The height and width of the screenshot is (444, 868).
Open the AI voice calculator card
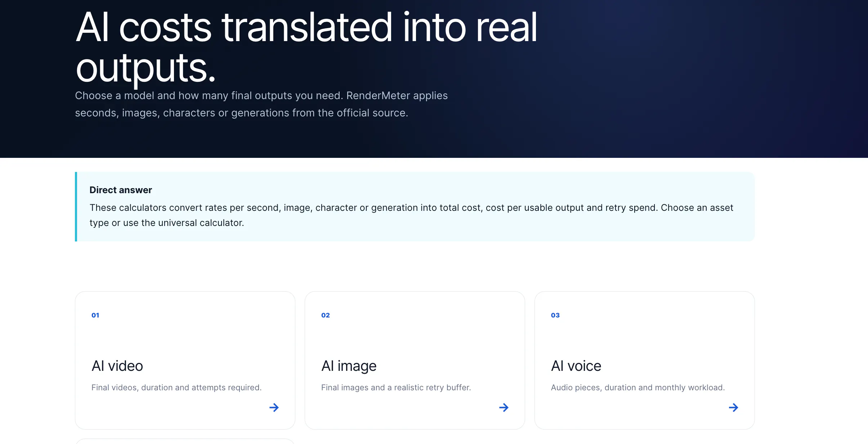pyautogui.click(x=645, y=360)
